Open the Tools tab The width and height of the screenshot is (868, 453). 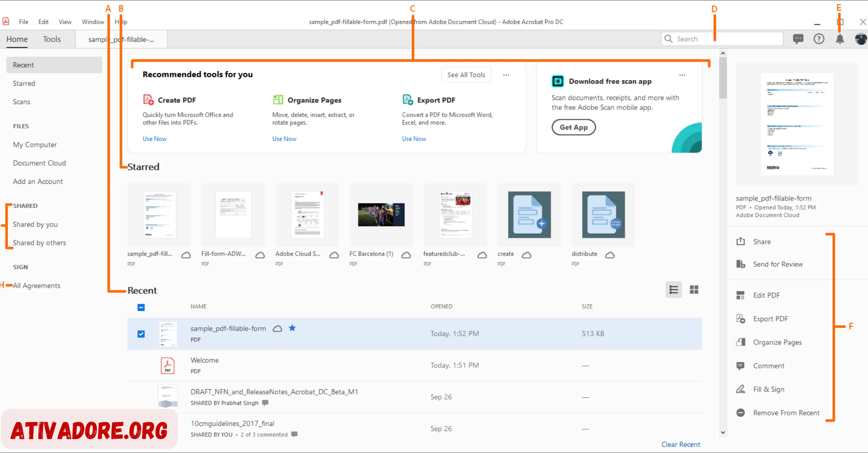coord(52,38)
